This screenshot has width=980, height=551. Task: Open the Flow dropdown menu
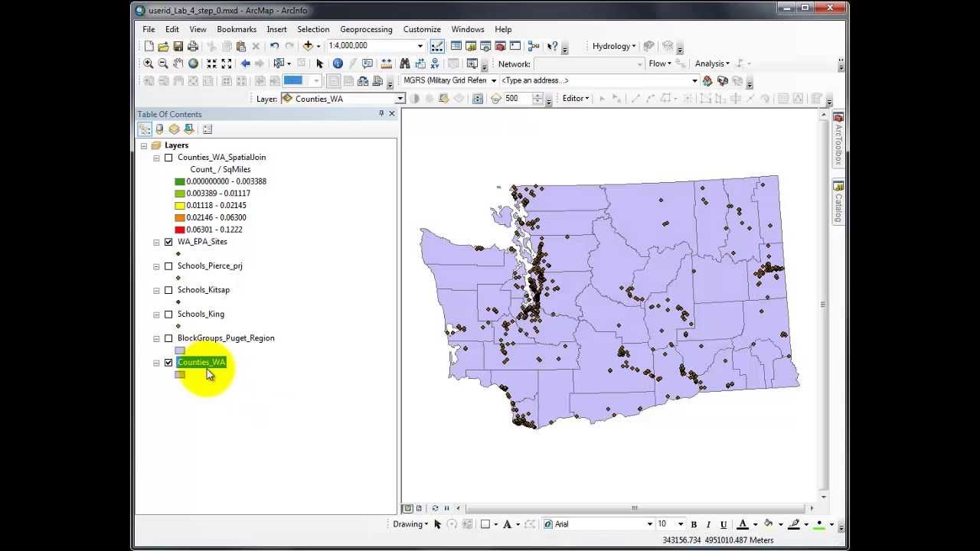(x=660, y=64)
